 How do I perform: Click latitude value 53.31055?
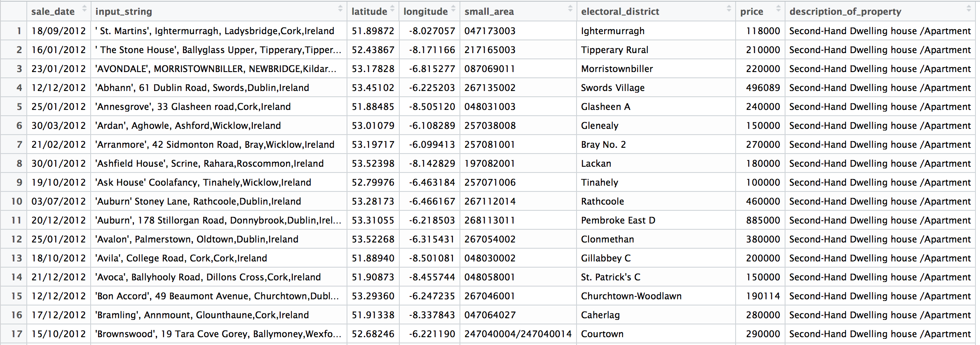[373, 220]
